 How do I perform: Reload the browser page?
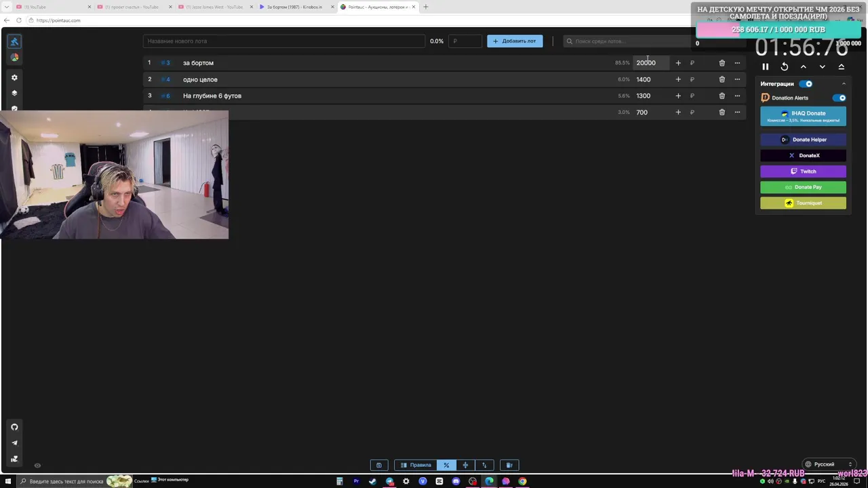[x=18, y=20]
